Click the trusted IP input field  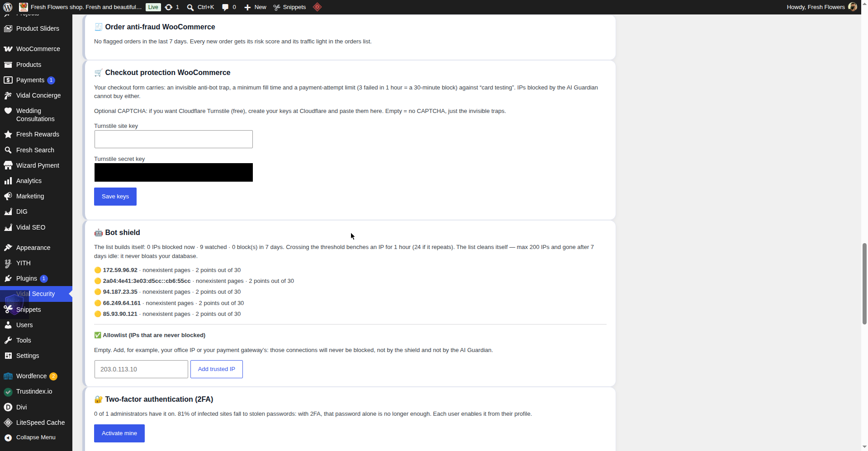[141, 369]
